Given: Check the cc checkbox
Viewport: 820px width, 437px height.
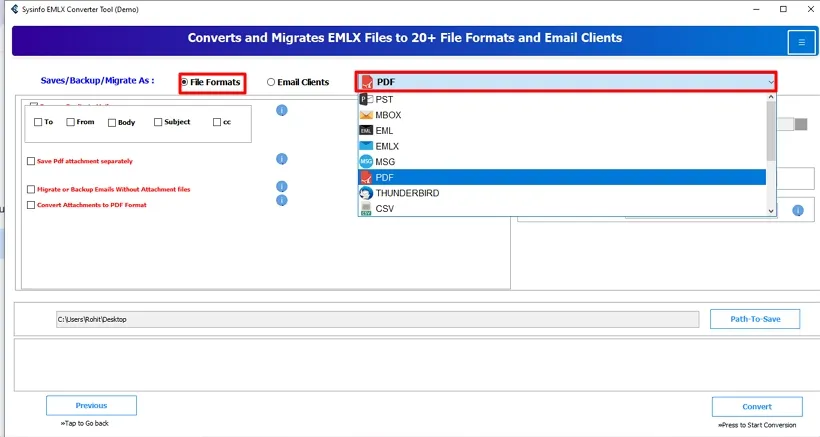Looking at the screenshot, I should 217,122.
